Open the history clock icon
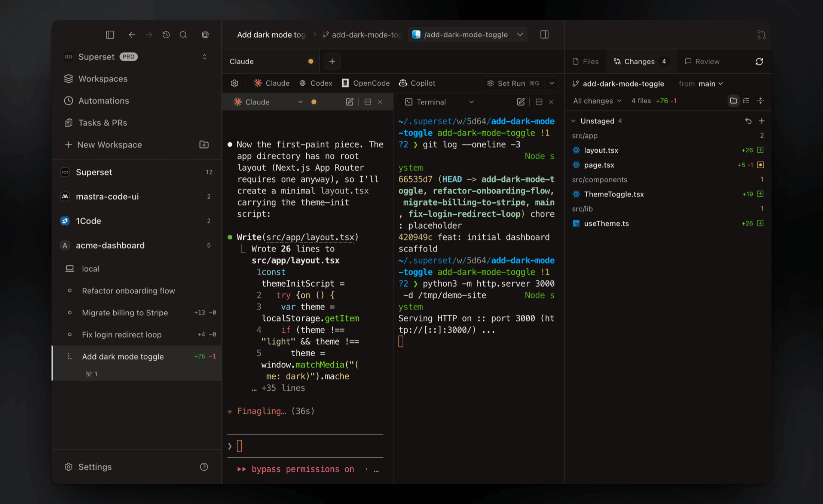823x504 pixels. point(166,35)
